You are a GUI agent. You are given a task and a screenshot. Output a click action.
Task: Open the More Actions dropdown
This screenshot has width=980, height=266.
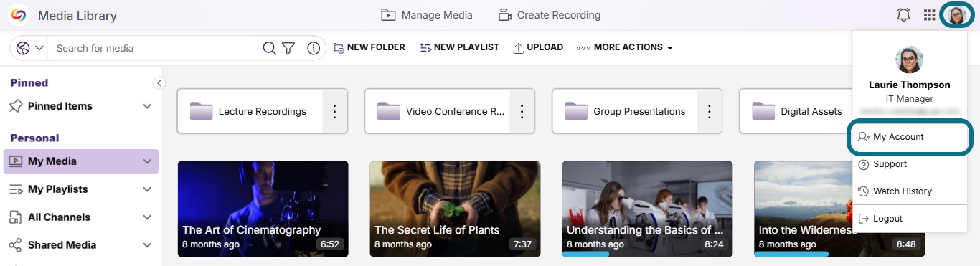click(624, 47)
